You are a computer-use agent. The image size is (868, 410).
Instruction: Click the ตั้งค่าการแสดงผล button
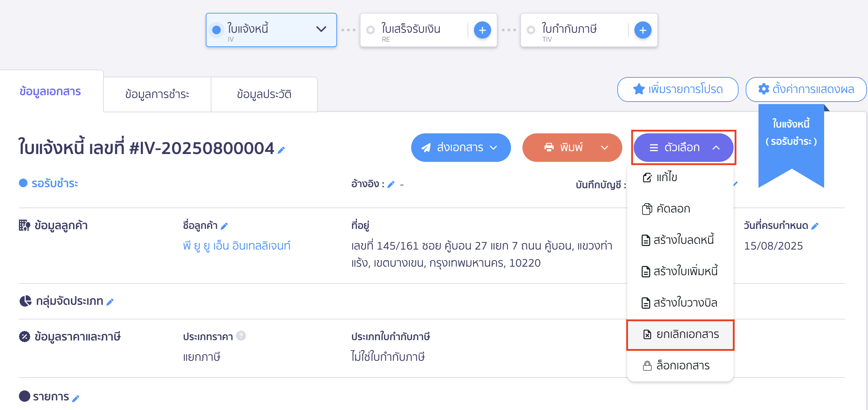pyautogui.click(x=806, y=89)
